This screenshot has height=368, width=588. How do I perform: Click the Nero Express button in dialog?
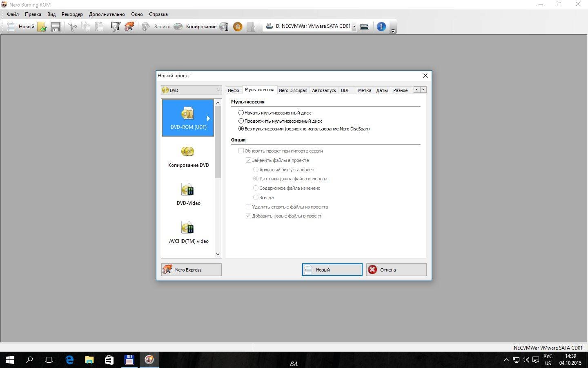191,269
